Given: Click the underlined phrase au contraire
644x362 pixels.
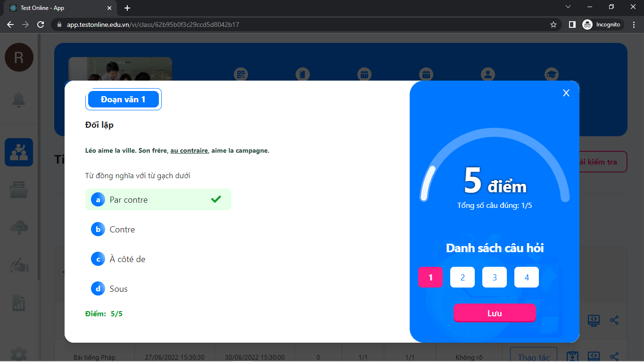Looking at the screenshot, I should tap(189, 151).
